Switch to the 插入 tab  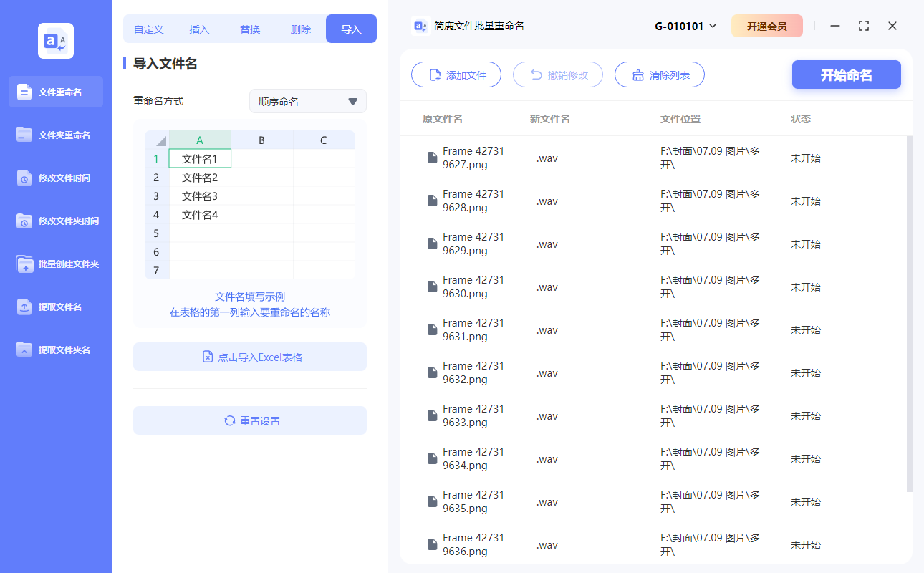point(198,29)
